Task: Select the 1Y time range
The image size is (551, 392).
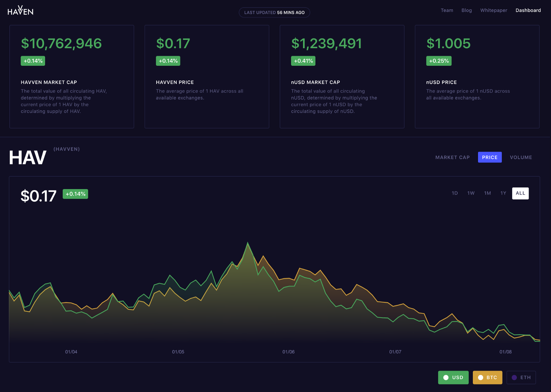Action: [x=503, y=193]
